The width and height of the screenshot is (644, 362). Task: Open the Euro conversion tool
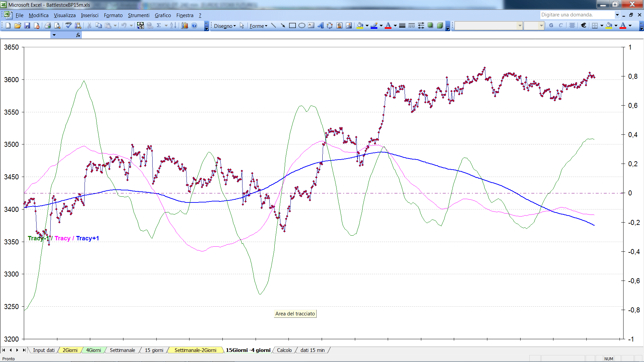[x=140, y=25]
